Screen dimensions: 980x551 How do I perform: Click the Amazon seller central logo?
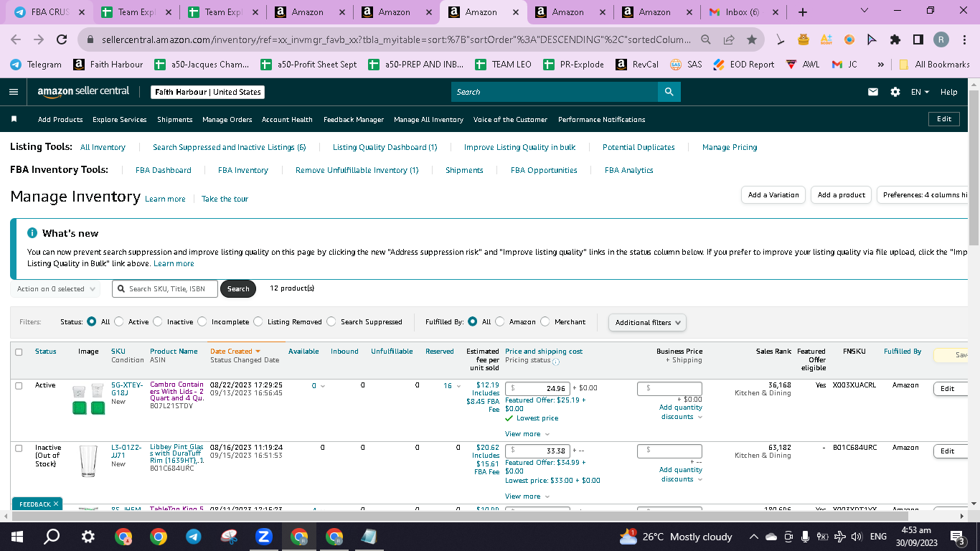tap(83, 92)
